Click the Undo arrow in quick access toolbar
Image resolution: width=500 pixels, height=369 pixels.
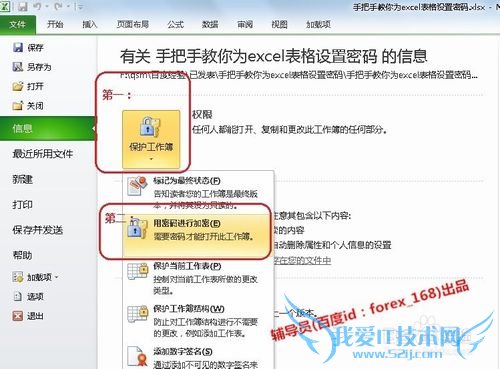click(37, 6)
